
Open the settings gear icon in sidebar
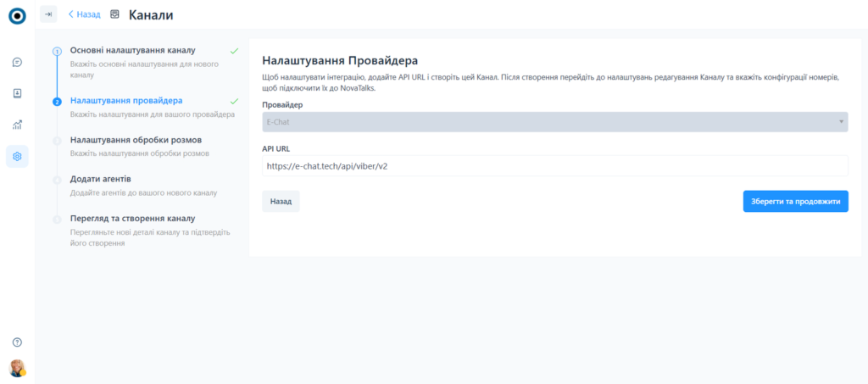coord(17,156)
